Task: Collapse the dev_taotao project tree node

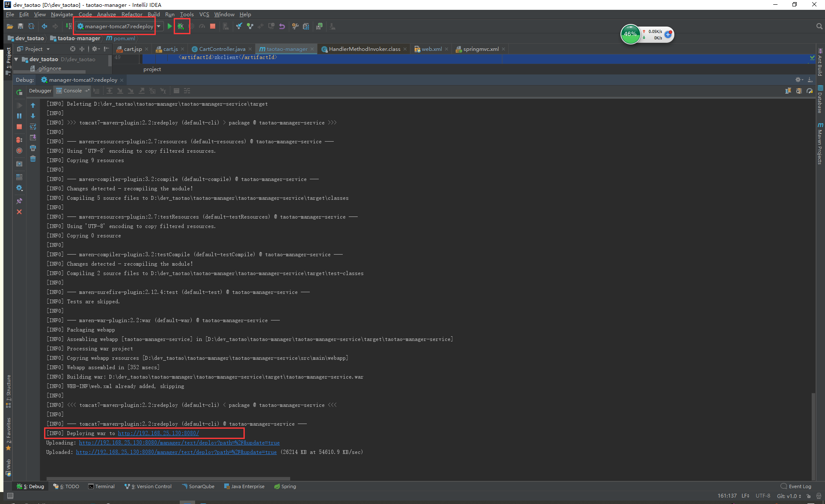Action: pyautogui.click(x=16, y=59)
